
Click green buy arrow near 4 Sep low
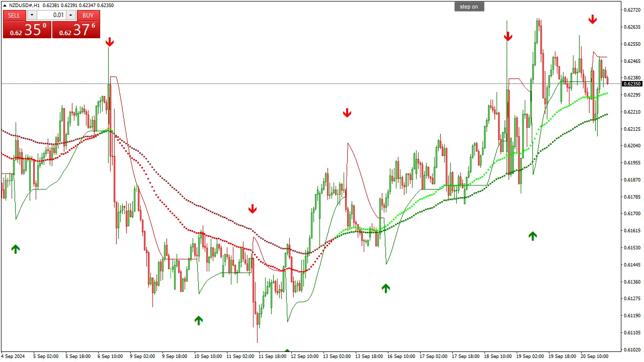15,248
